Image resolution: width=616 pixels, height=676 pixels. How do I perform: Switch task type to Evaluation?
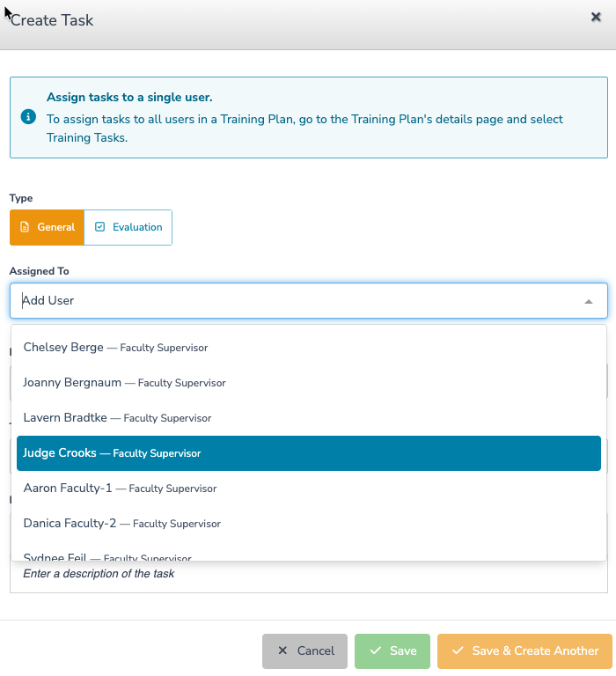coord(128,228)
